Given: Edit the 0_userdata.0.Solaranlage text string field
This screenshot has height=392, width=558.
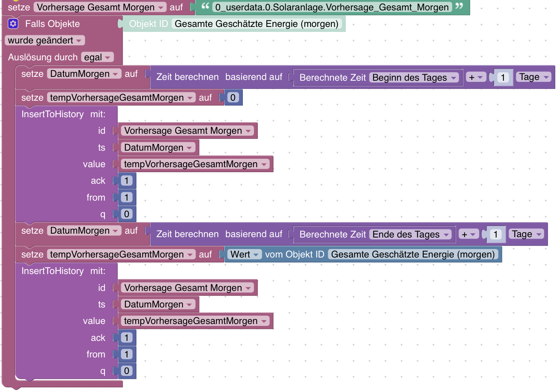Looking at the screenshot, I should click(x=332, y=7).
